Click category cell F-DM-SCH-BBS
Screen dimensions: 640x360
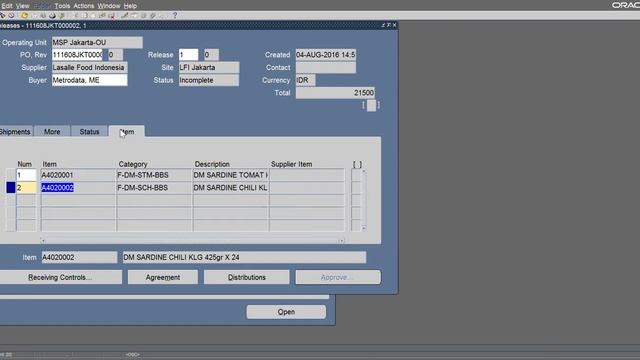click(x=154, y=188)
